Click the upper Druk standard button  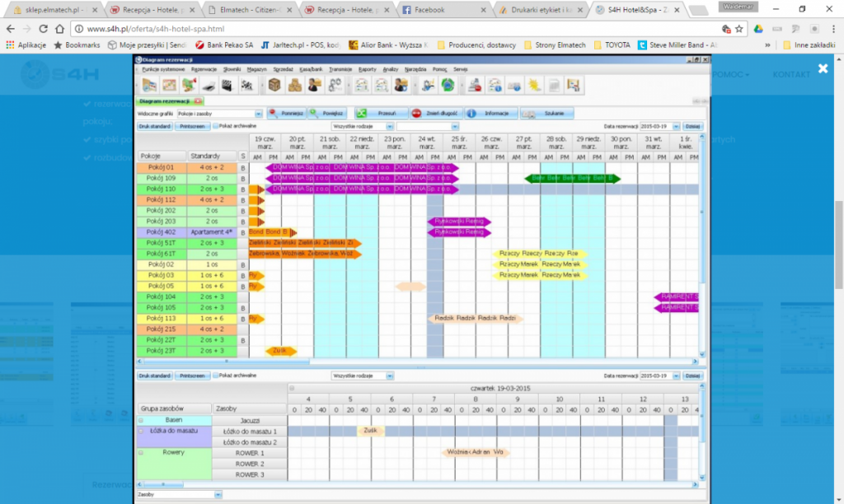pyautogui.click(x=154, y=127)
